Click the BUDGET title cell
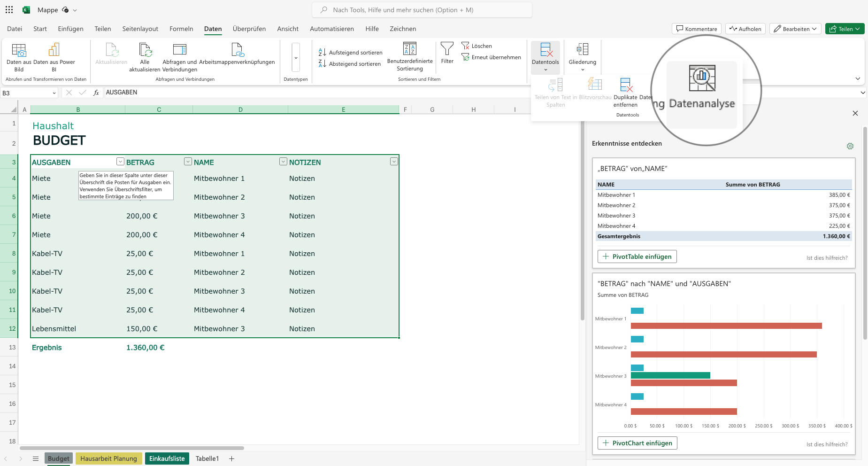Viewport: 868px width, 466px height. point(59,140)
